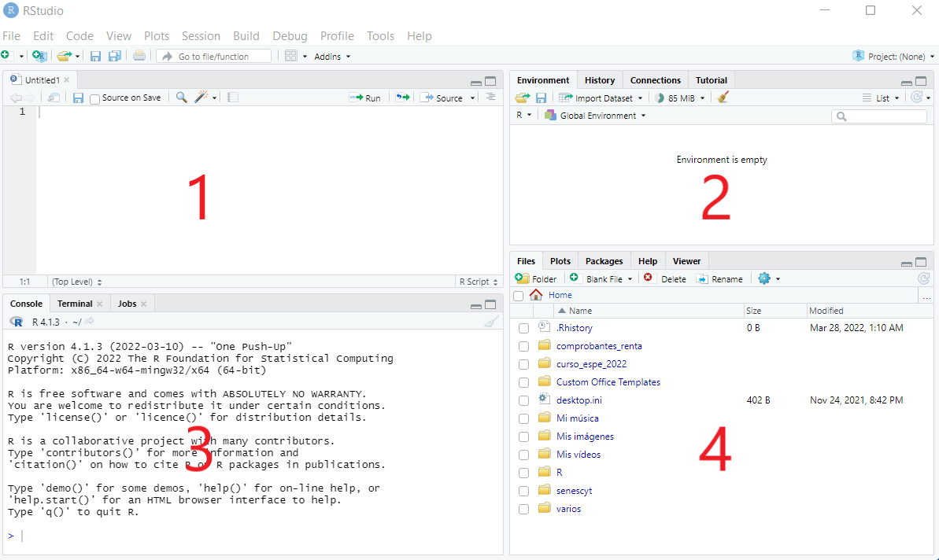This screenshot has height=560, width=939.
Task: Click the clear console broom icon
Action: pos(491,322)
